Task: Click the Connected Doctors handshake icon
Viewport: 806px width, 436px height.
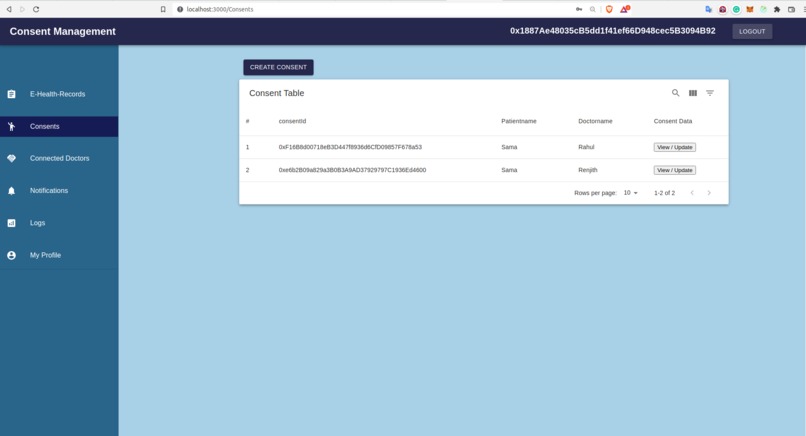Action: pyautogui.click(x=11, y=158)
